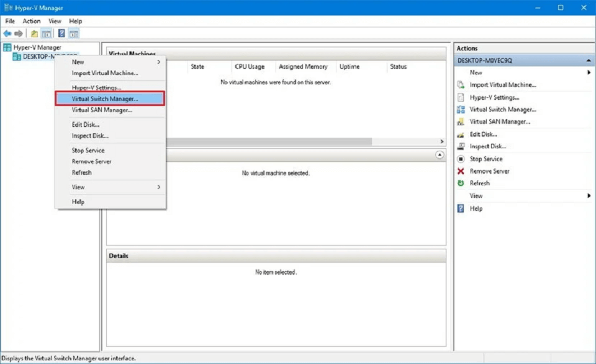
Task: Click Edit Disk link in Actions pane
Action: [x=484, y=135]
